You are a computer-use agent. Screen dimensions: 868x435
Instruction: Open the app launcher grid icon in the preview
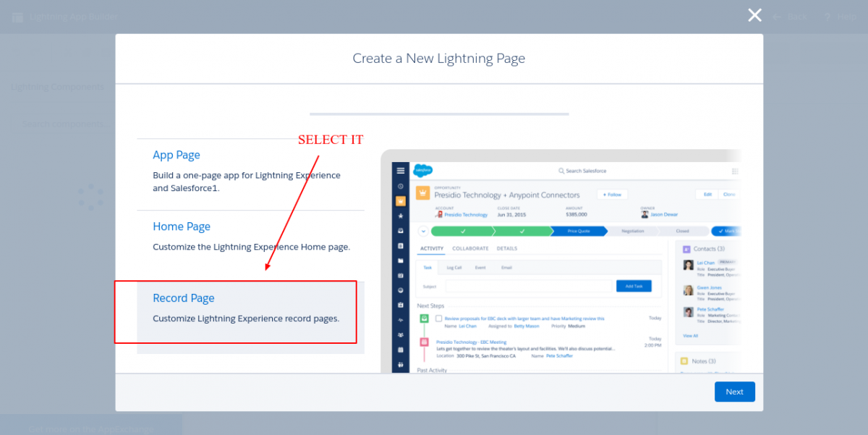[735, 172]
